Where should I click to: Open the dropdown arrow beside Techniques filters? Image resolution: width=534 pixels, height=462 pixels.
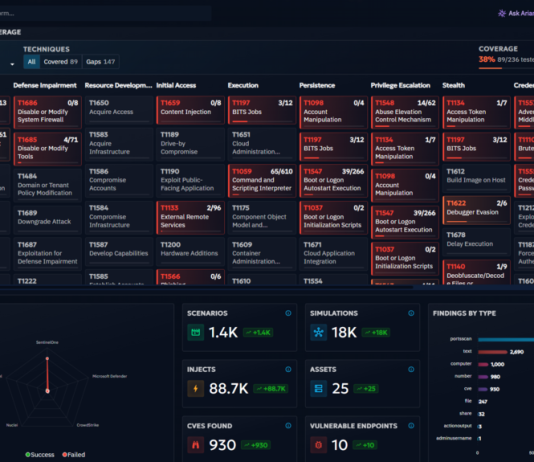point(12,64)
